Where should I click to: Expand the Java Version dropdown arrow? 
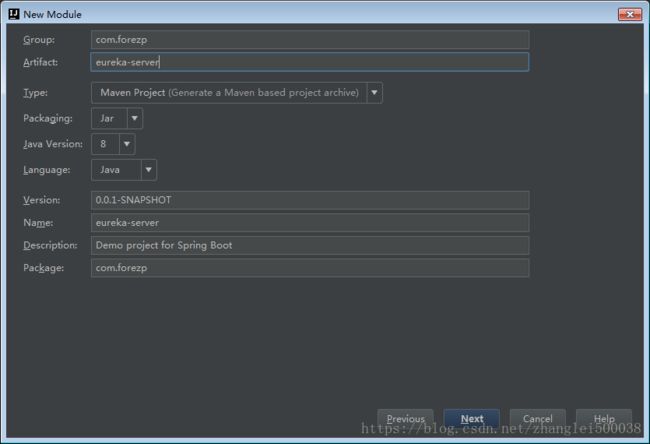127,144
